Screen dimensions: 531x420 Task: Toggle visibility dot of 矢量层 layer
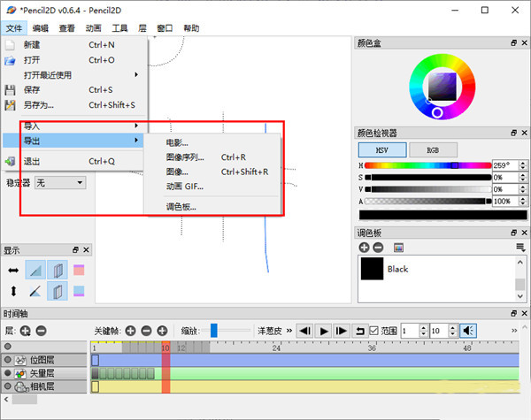click(8, 373)
